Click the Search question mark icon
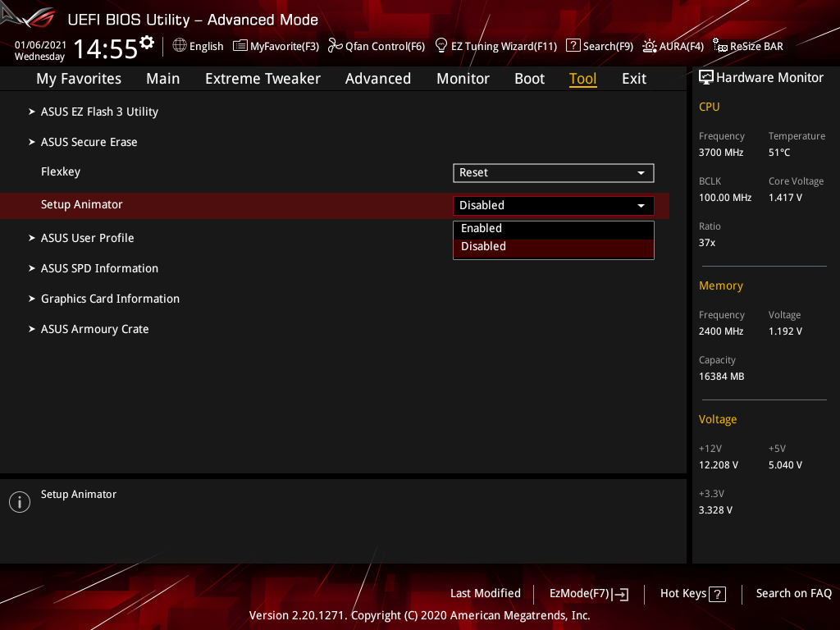Image resolution: width=840 pixels, height=630 pixels. pyautogui.click(x=573, y=46)
